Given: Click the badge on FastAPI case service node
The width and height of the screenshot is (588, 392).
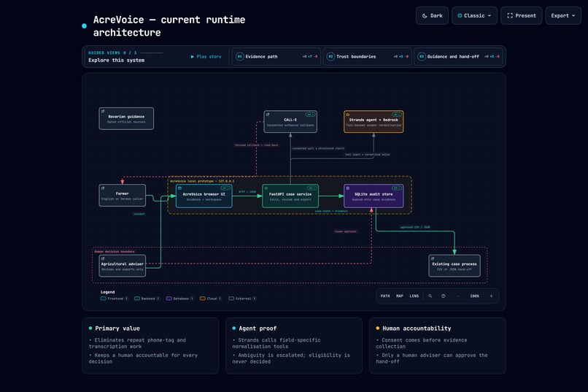Looking at the screenshot, I should pyautogui.click(x=312, y=188).
